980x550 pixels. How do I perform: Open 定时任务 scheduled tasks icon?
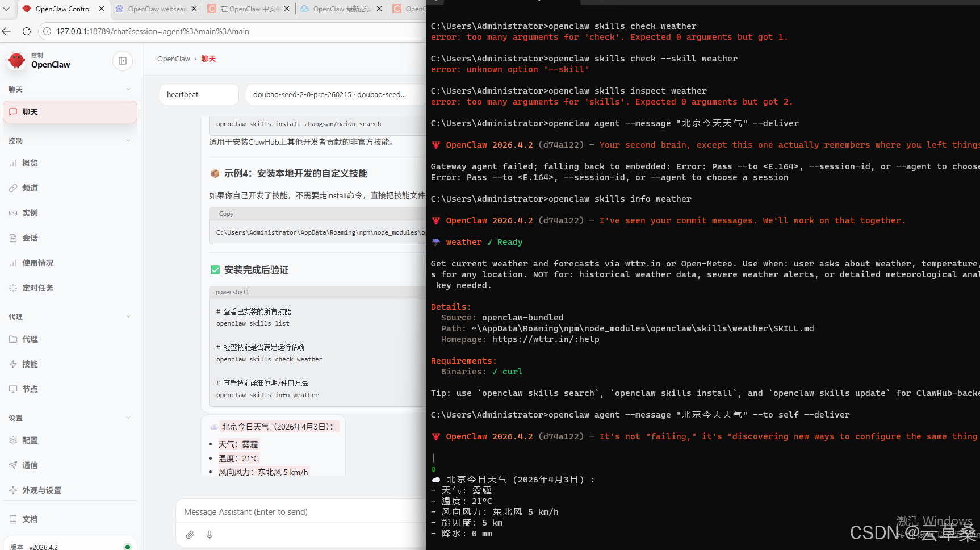tap(13, 288)
